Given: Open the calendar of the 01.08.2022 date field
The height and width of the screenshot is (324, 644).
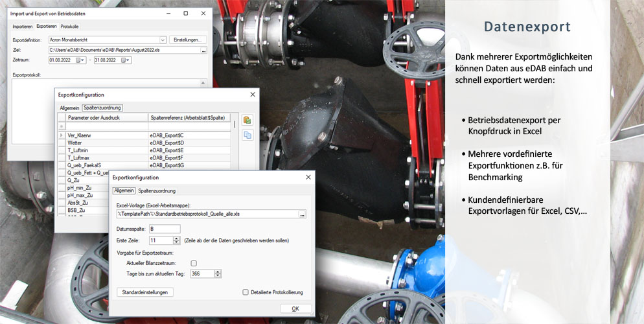Looking at the screenshot, I should tap(80, 60).
